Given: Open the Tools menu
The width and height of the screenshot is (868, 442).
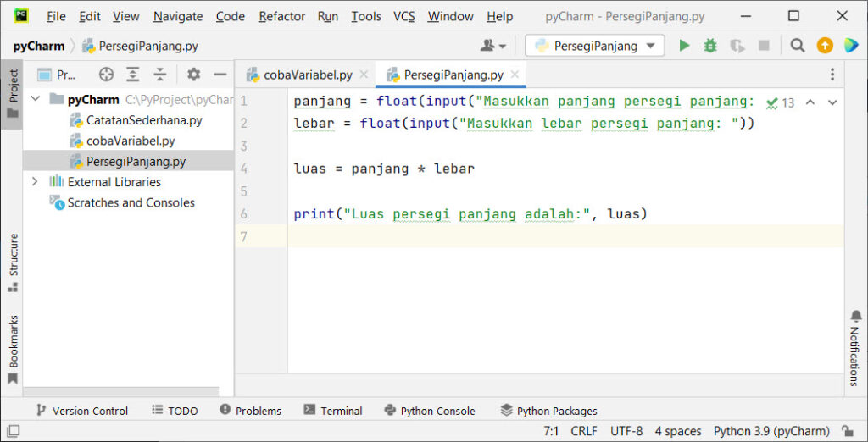Looking at the screenshot, I should click(x=366, y=17).
